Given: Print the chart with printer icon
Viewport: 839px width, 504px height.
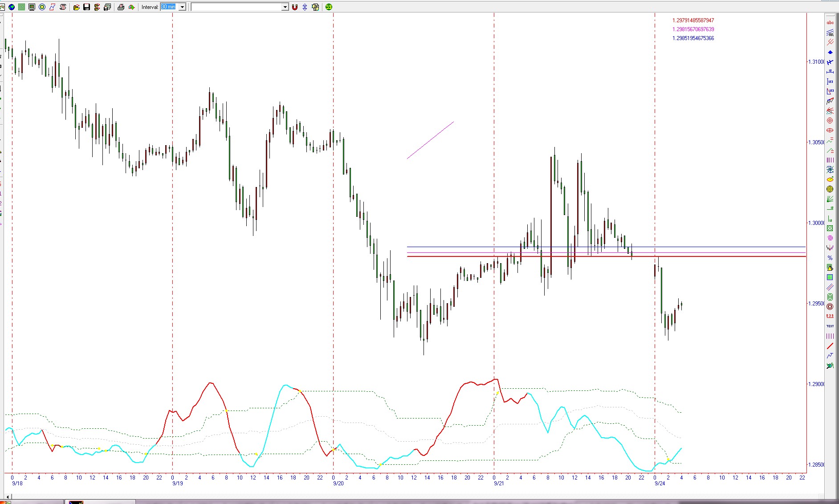Looking at the screenshot, I should click(x=121, y=7).
